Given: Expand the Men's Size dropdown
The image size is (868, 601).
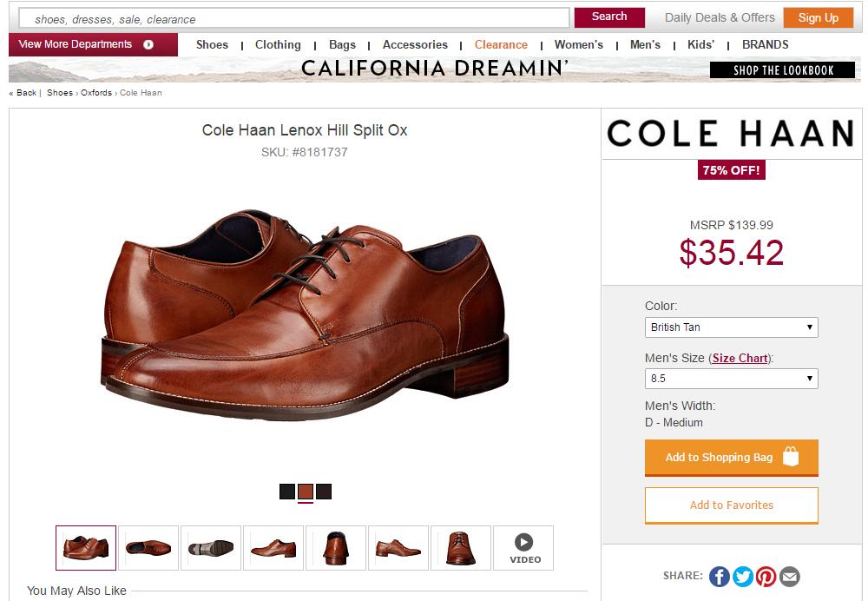Looking at the screenshot, I should (x=731, y=379).
